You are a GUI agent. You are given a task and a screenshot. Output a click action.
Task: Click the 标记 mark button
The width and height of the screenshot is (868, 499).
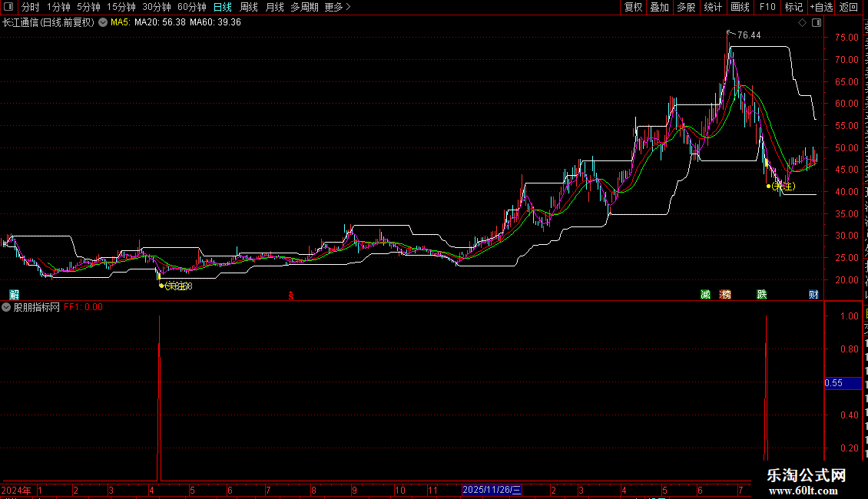pyautogui.click(x=793, y=7)
